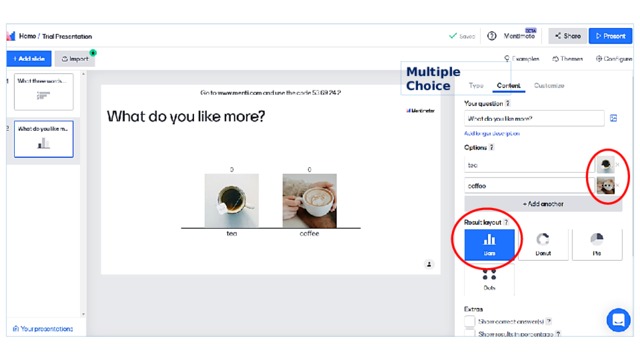The image size is (640, 360).
Task: Switch to the Content tab
Action: (509, 85)
